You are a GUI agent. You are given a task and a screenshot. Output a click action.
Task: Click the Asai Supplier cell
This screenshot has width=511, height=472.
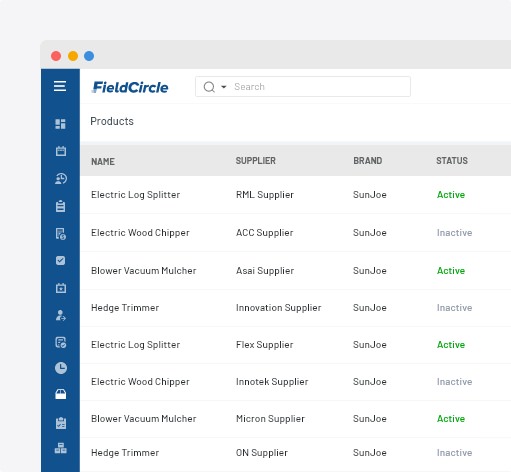click(265, 271)
